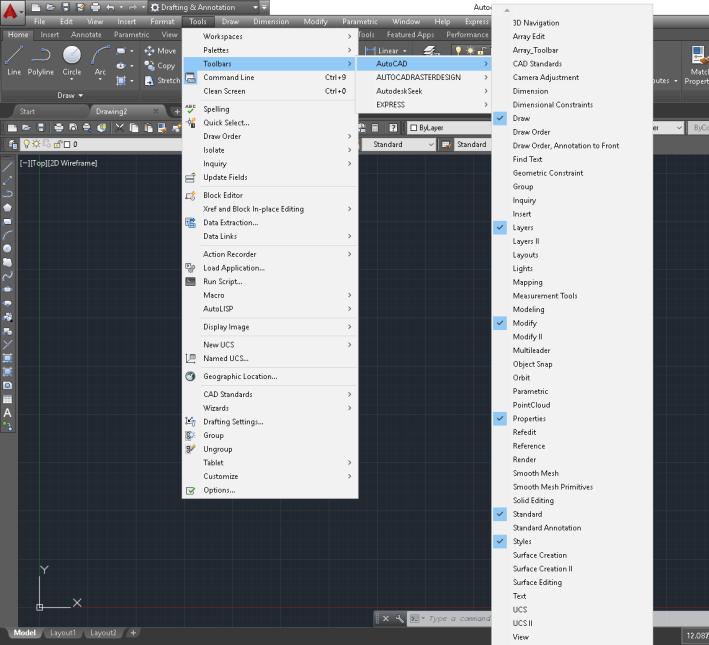Select the Polyline tool in ribbon
This screenshot has height=645, width=709.
[x=40, y=60]
